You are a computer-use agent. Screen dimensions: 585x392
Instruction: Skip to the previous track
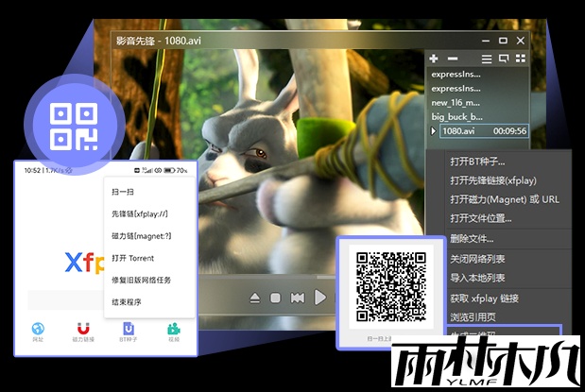tap(297, 298)
